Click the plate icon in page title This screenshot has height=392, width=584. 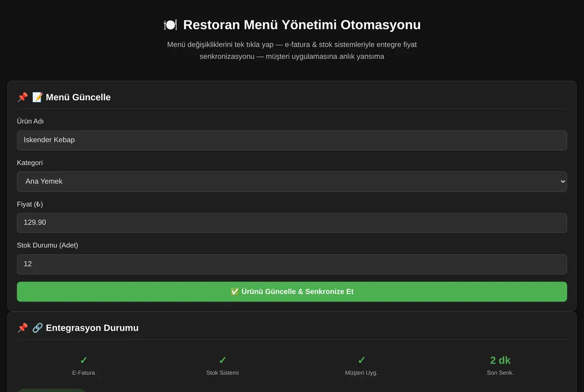(170, 25)
